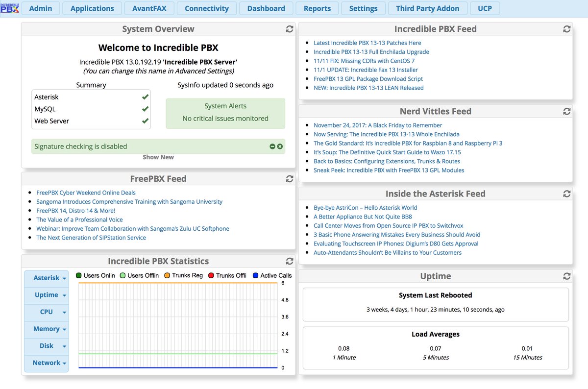Click the System Alerts status box
This screenshot has height=389, width=588.
tap(225, 114)
